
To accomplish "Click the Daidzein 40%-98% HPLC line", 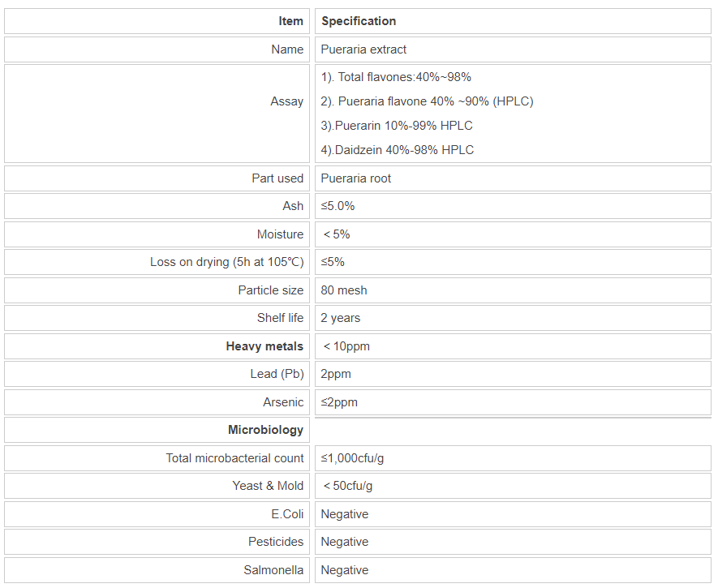I will point(397,150).
